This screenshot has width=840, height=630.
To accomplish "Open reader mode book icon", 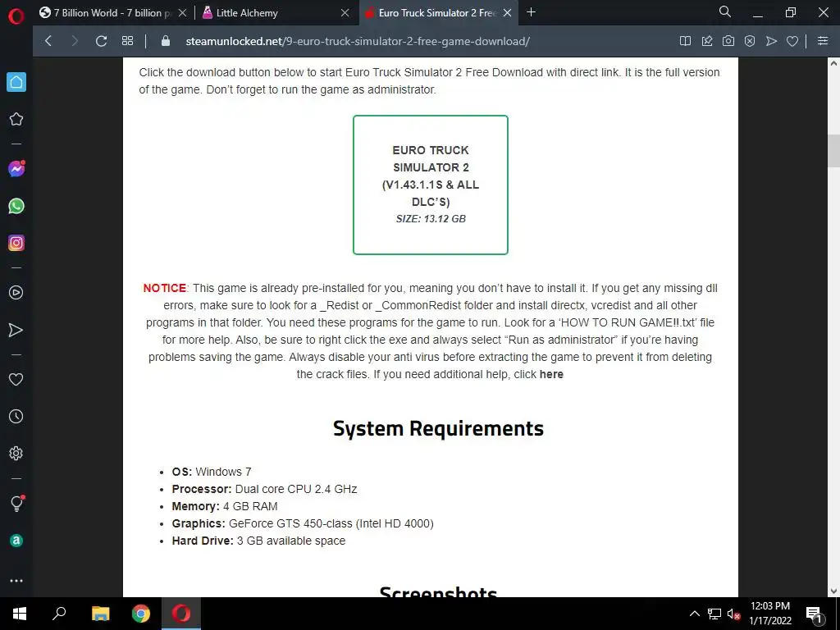I will click(x=685, y=41).
